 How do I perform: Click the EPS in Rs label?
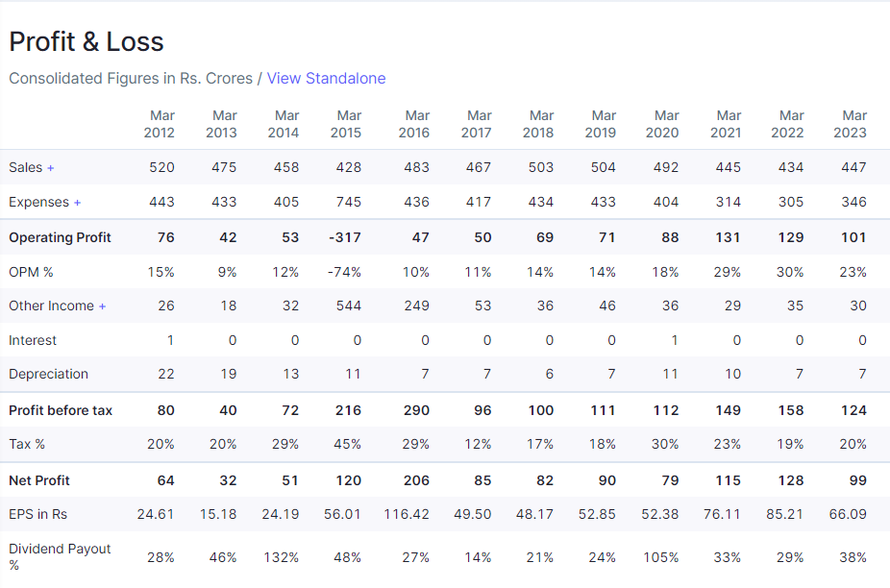click(38, 514)
